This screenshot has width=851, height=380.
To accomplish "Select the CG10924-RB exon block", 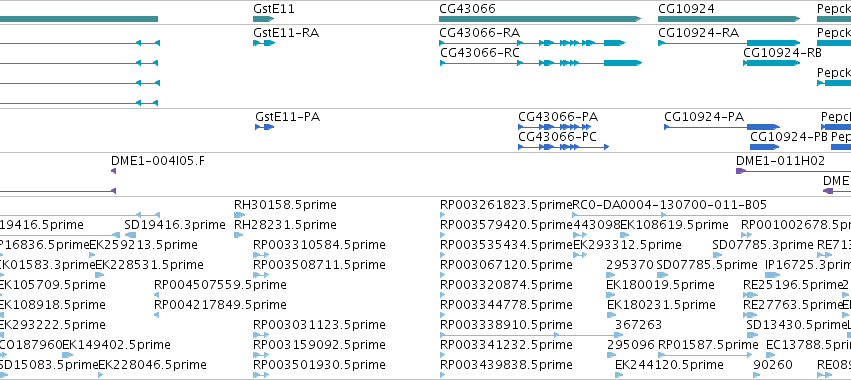I will (x=772, y=63).
